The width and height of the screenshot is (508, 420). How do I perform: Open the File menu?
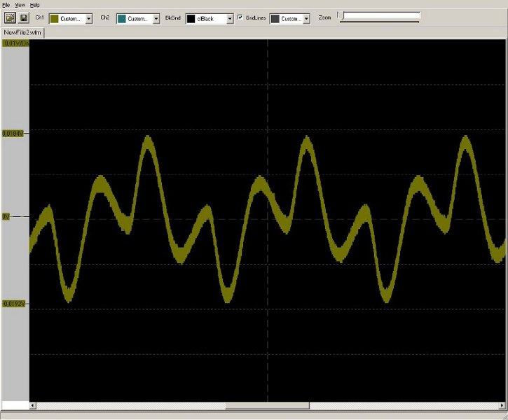point(6,5)
